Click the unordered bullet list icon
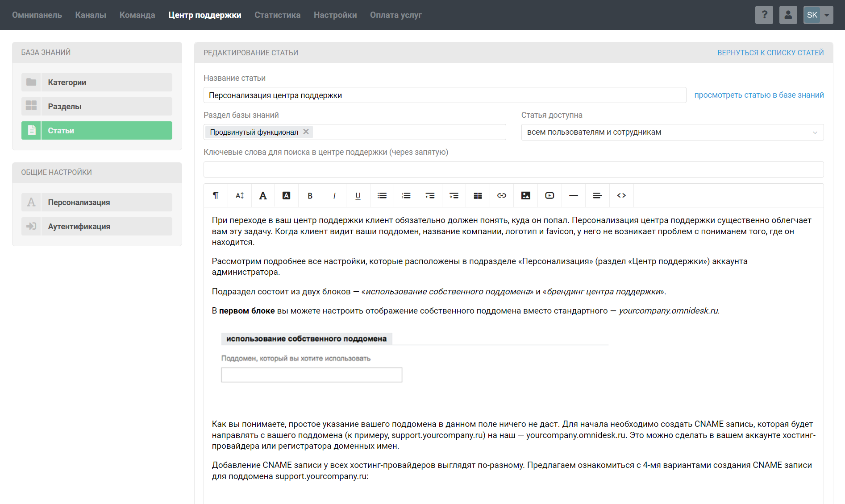The image size is (845, 504). tap(382, 196)
